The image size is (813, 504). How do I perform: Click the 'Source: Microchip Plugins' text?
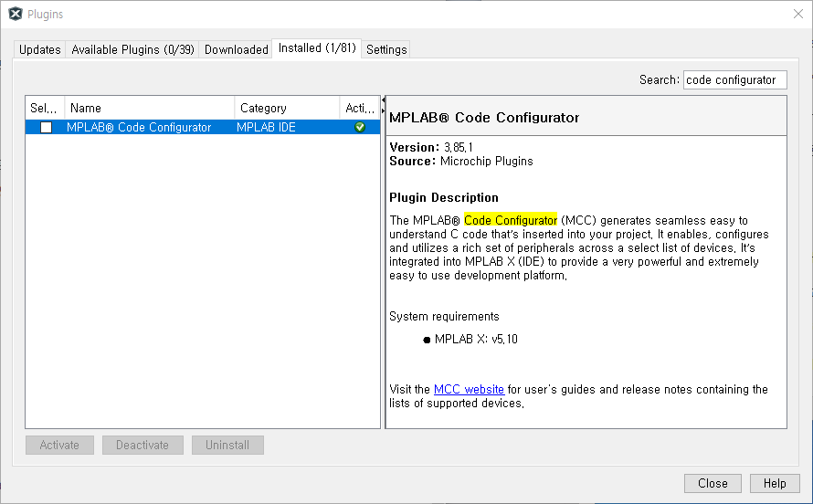click(x=461, y=161)
